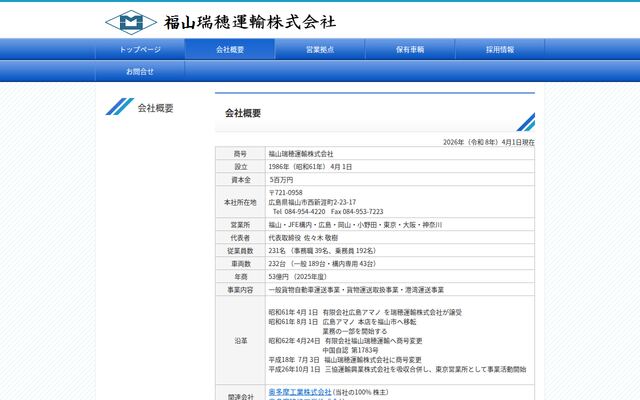Click the 中国自認 第1783号 text
Viewport: 640px width, 400px height.
tap(351, 350)
